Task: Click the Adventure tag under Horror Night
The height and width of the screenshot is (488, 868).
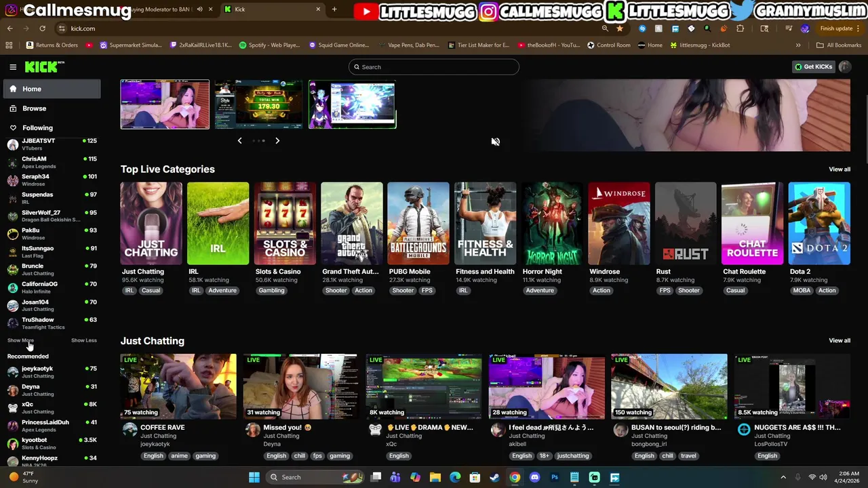Action: point(540,291)
